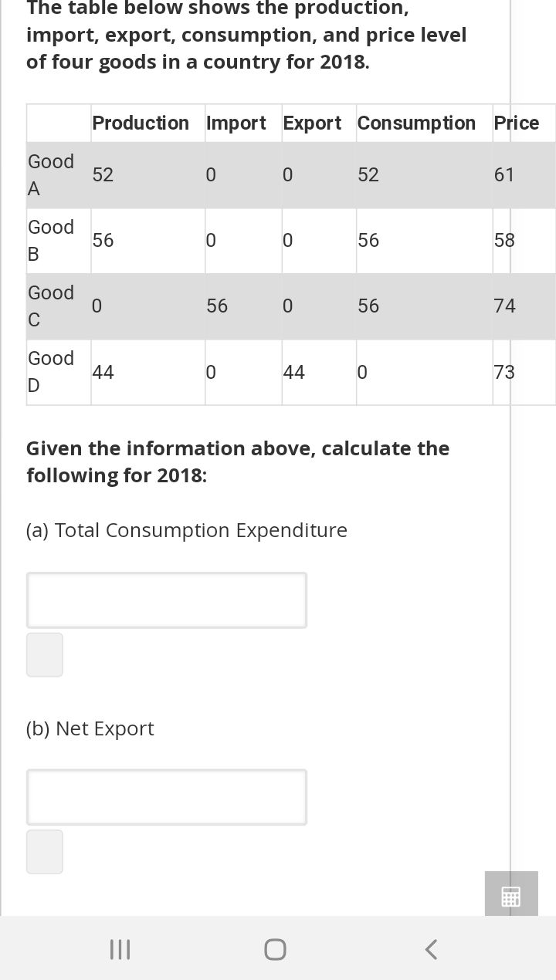The width and height of the screenshot is (556, 980).
Task: Click the Good A row label
Action: click(50, 175)
